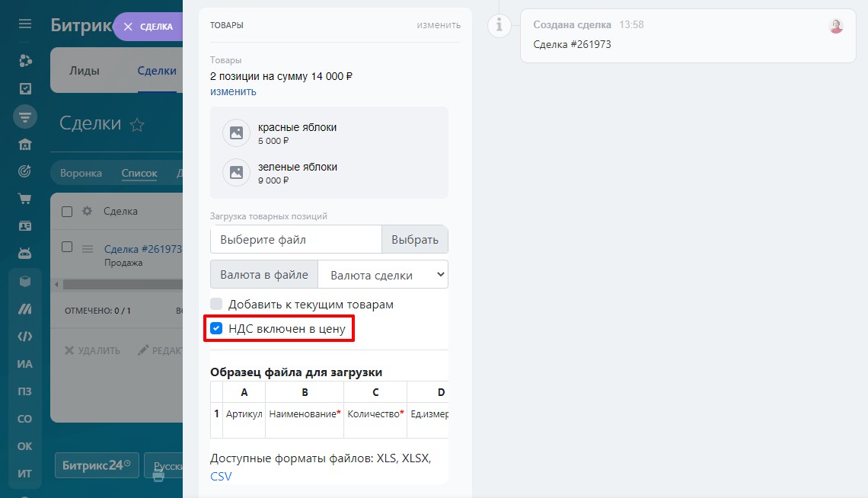Tick the checkbox for Сделка #261973 row
The height and width of the screenshot is (498, 868).
pyautogui.click(x=67, y=247)
